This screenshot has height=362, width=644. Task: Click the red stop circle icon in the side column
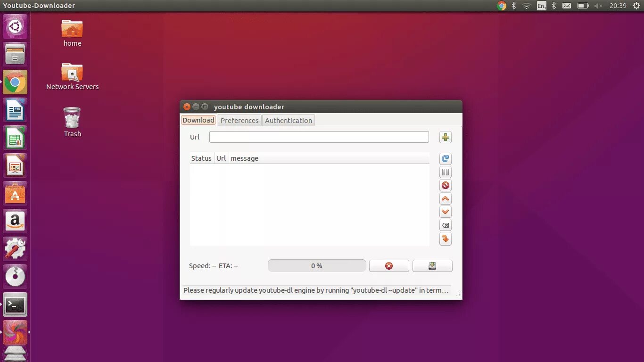[x=446, y=185]
